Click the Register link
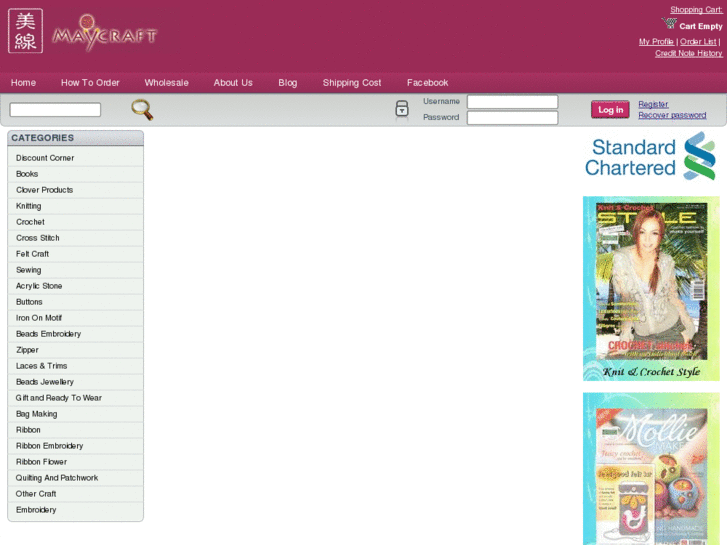727x545 pixels. click(653, 104)
